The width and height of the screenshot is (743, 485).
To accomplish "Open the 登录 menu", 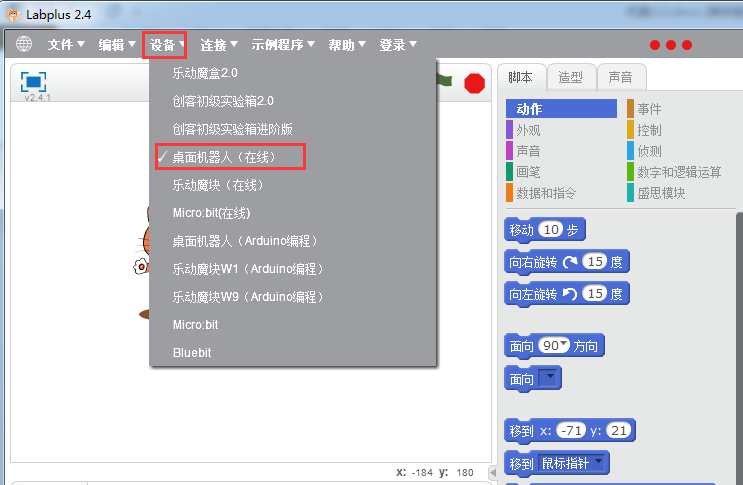I will [x=398, y=45].
